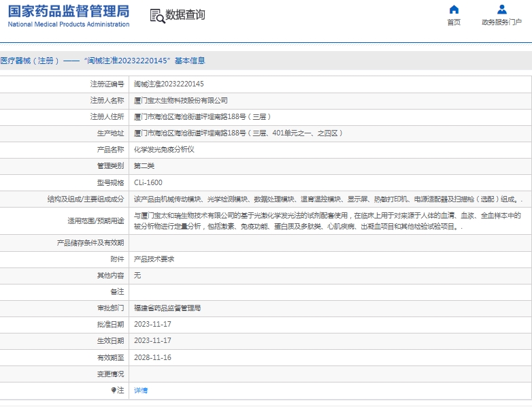Click the 数据查询 magnifier document icon

157,16
